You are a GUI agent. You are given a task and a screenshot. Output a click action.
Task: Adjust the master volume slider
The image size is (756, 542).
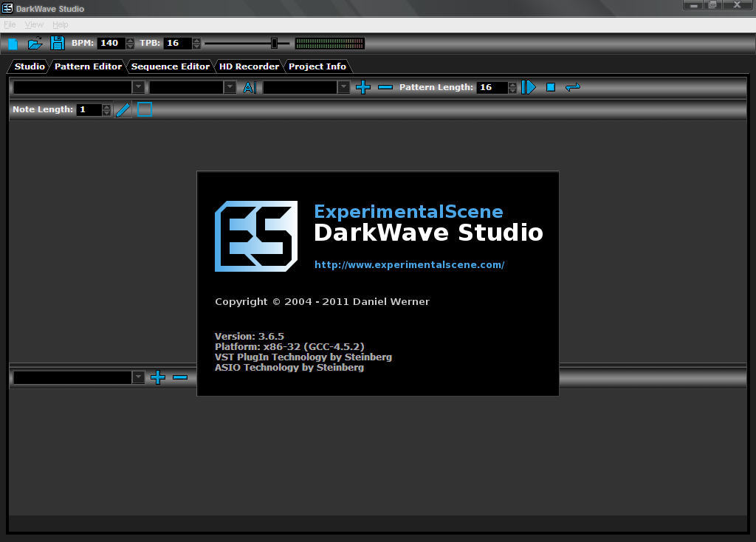274,43
